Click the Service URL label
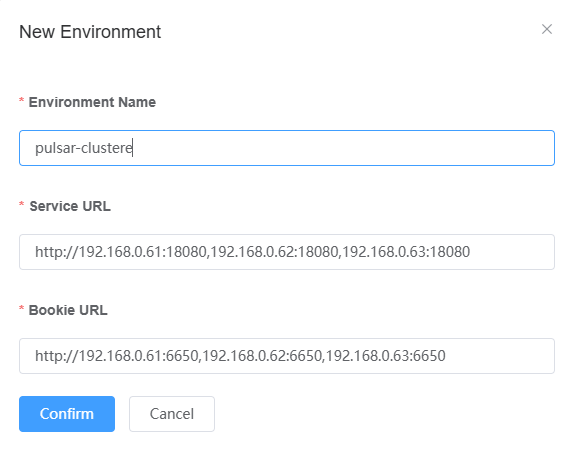The width and height of the screenshot is (573, 467). click(x=70, y=206)
